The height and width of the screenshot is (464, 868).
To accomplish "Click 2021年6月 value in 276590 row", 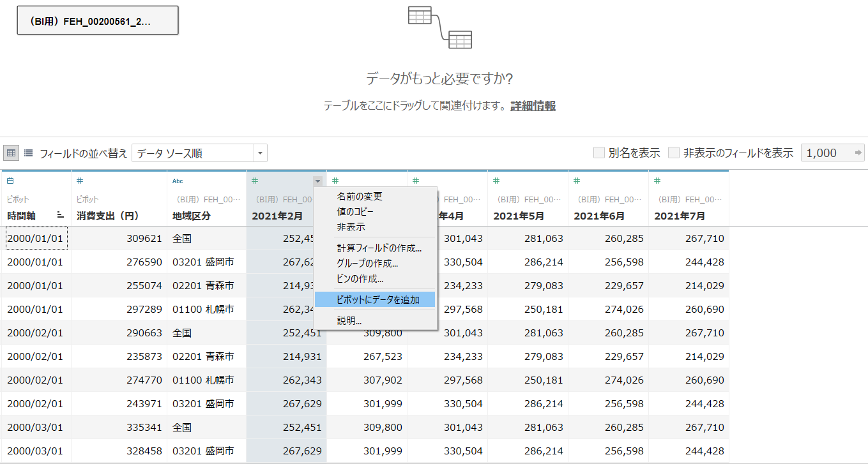I will coord(624,262).
